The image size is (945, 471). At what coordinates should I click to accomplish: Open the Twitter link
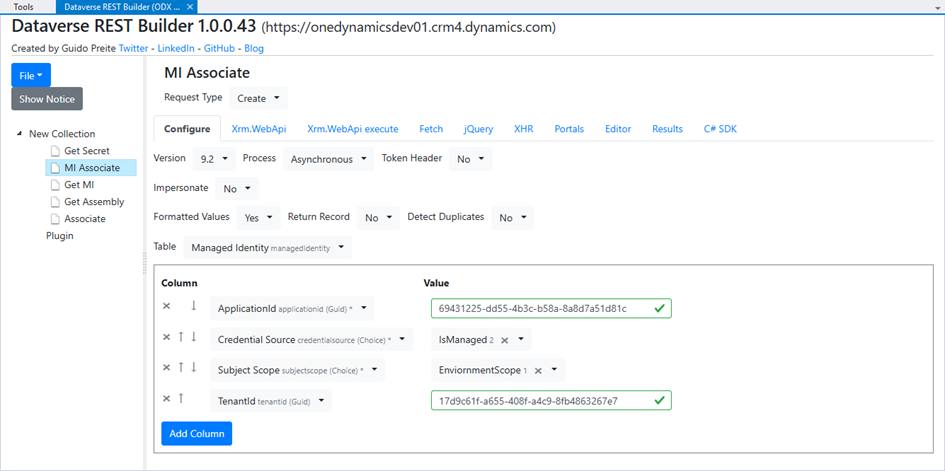pos(133,48)
